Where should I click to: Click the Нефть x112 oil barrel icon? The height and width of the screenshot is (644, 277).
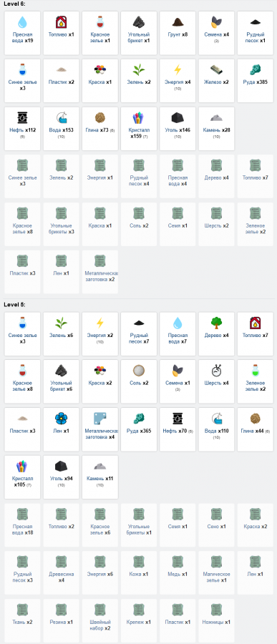click(x=22, y=118)
